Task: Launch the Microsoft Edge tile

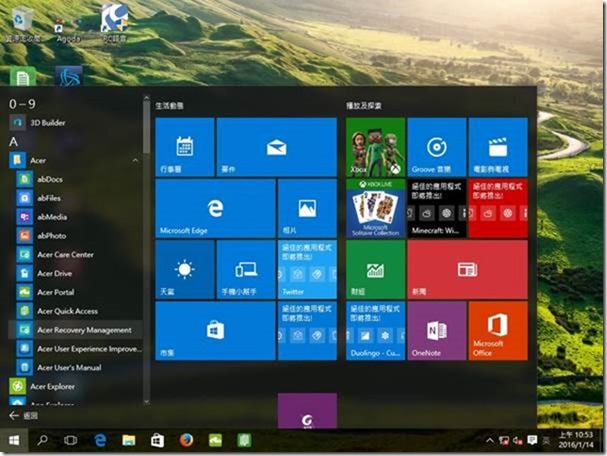Action: point(214,208)
